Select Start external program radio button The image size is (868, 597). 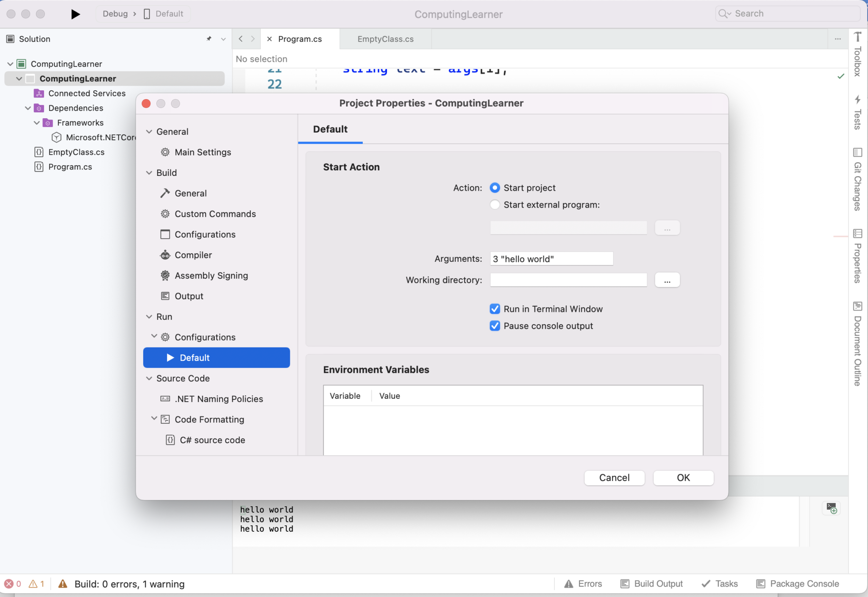(x=495, y=205)
